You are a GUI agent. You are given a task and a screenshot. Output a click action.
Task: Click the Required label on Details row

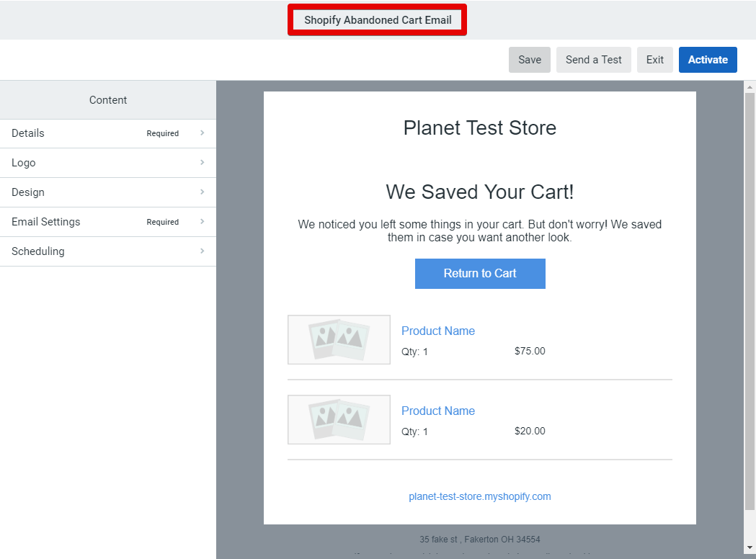162,133
